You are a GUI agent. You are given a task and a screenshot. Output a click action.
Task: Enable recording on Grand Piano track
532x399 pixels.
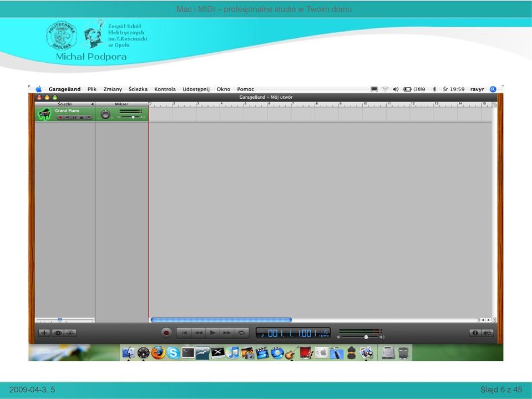pyautogui.click(x=60, y=118)
